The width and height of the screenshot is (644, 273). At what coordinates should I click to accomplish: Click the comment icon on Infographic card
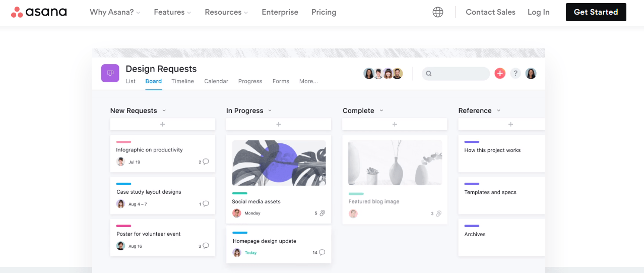(206, 162)
